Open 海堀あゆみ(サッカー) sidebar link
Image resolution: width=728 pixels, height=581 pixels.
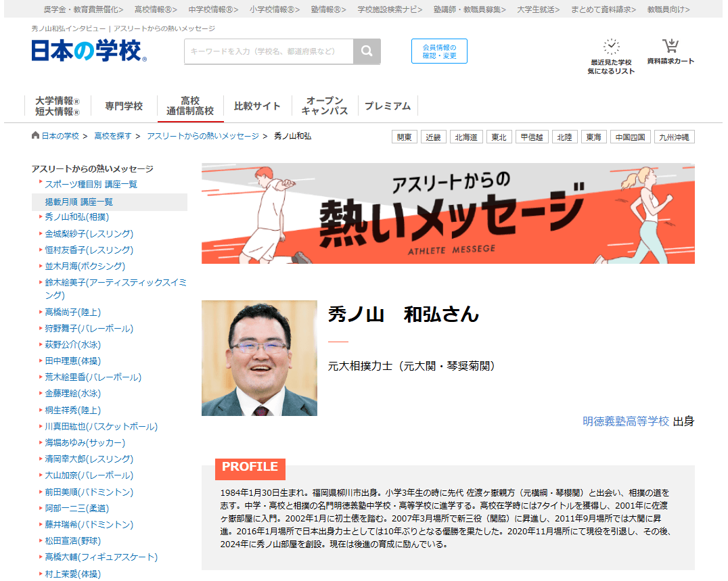(x=85, y=442)
